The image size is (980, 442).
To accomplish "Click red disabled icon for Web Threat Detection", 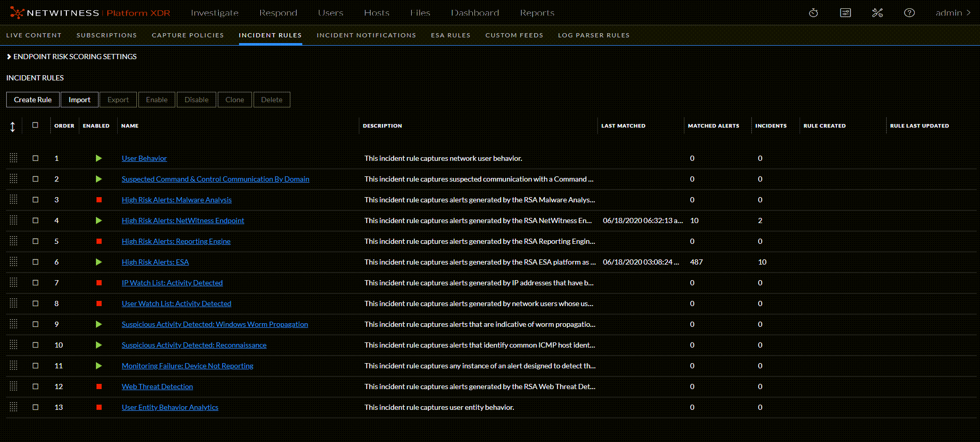I will [x=99, y=386].
